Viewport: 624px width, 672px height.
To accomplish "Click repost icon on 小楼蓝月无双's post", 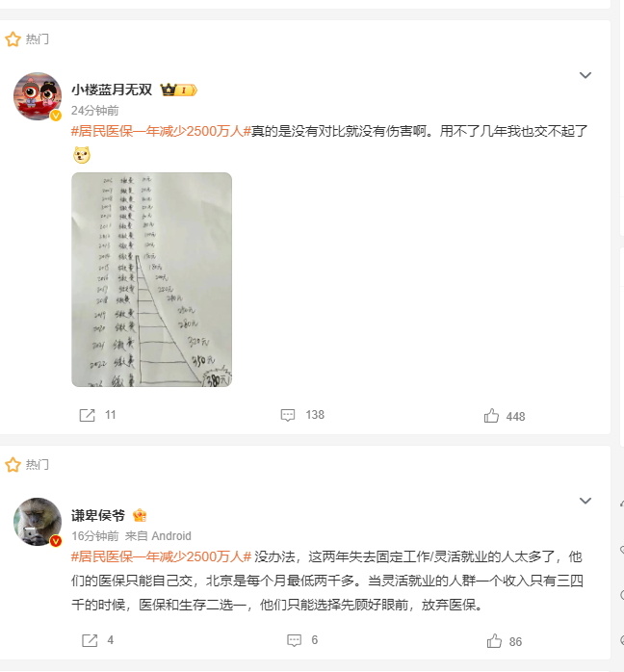I will [x=87, y=415].
